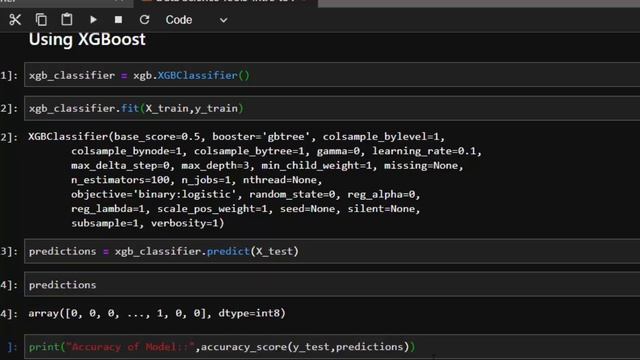The height and width of the screenshot is (360, 640).
Task: Click the xgb_classifier.fit code cell
Action: point(332,108)
